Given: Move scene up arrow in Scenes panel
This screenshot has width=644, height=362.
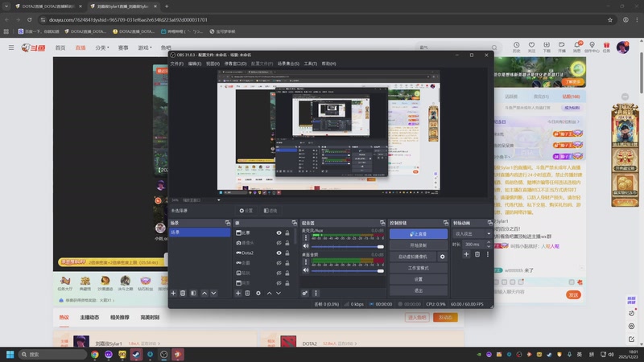Looking at the screenshot, I should (x=204, y=293).
